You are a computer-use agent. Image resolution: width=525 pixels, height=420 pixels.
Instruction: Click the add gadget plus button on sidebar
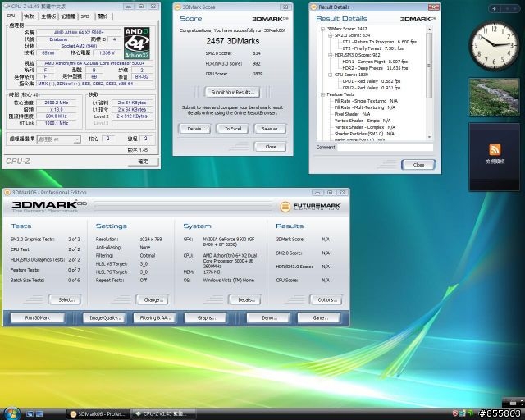pyautogui.click(x=494, y=9)
